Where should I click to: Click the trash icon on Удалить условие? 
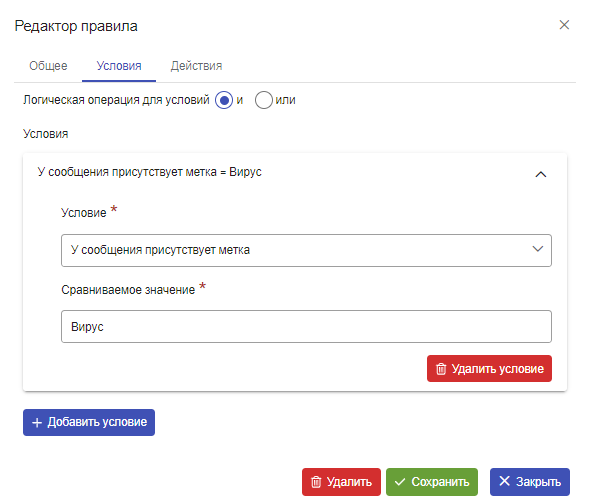click(441, 369)
